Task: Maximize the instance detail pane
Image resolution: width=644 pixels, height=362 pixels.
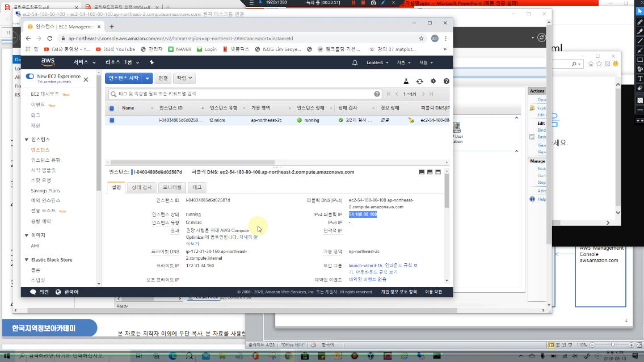Action: pos(438,172)
